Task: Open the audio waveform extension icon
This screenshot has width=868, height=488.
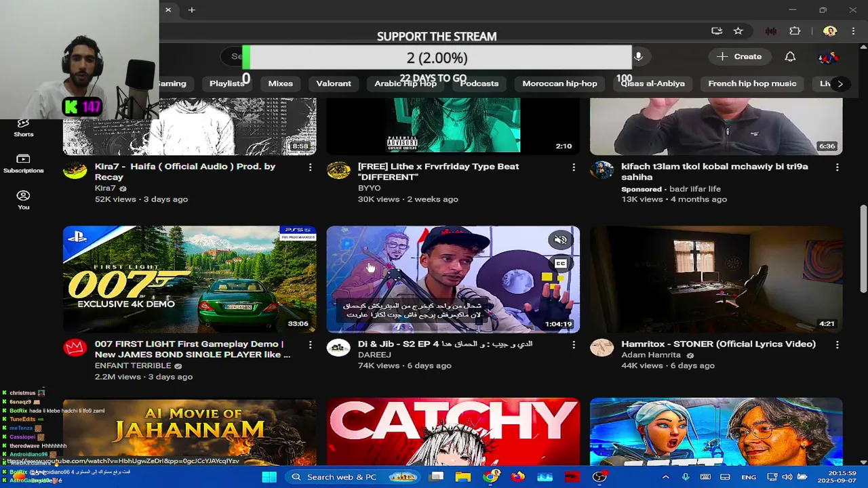Action: 771,30
